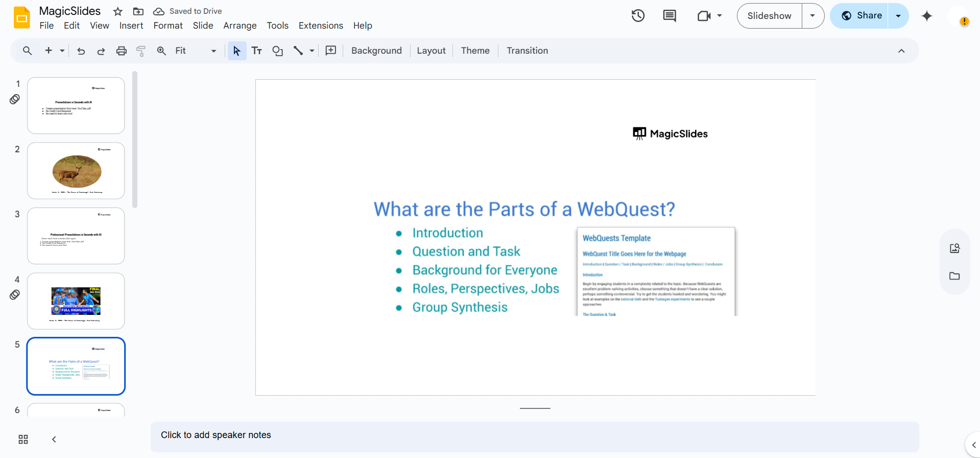Screen dimensions: 980x458
Task: Activate the paint format tool
Action: tap(141, 51)
